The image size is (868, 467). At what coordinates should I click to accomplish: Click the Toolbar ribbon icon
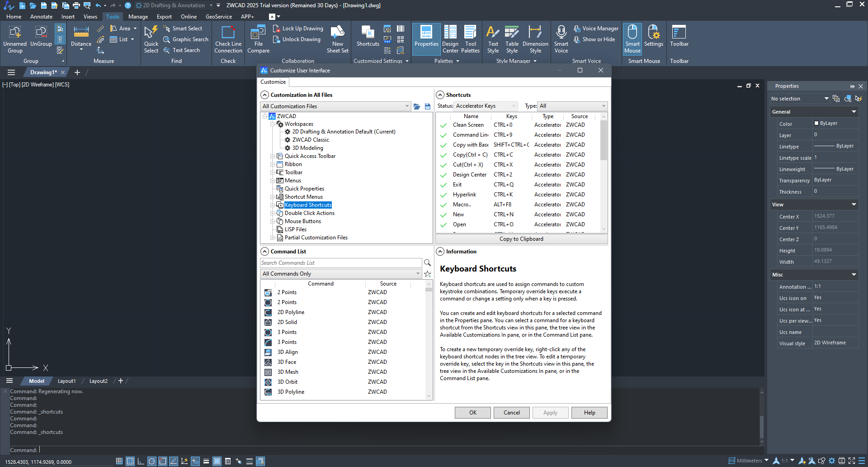click(679, 36)
